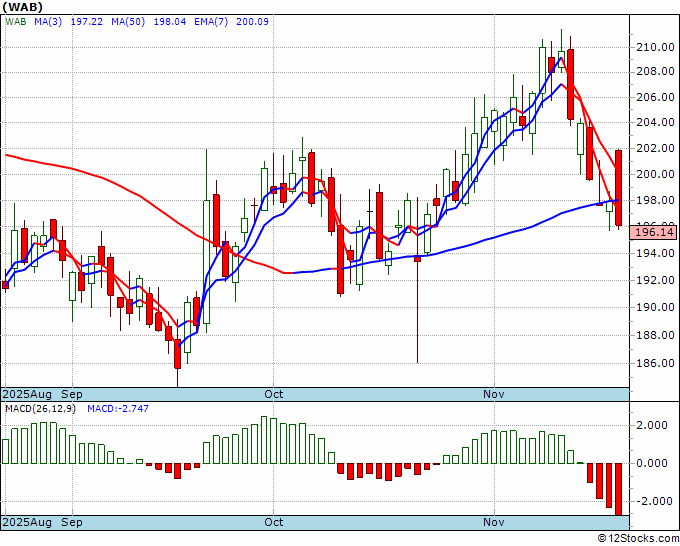Viewport: 680px width, 546px height.
Task: Click the Sep label on price chart axis
Action: coord(72,395)
